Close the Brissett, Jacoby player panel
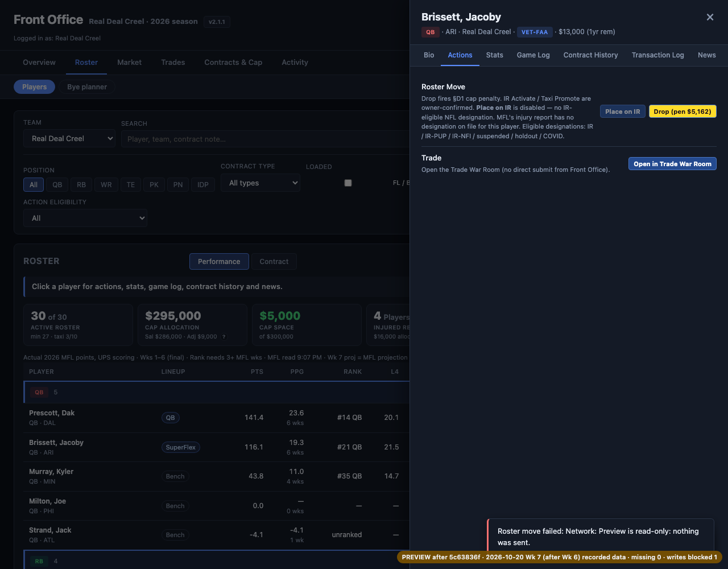728x569 pixels. [710, 17]
